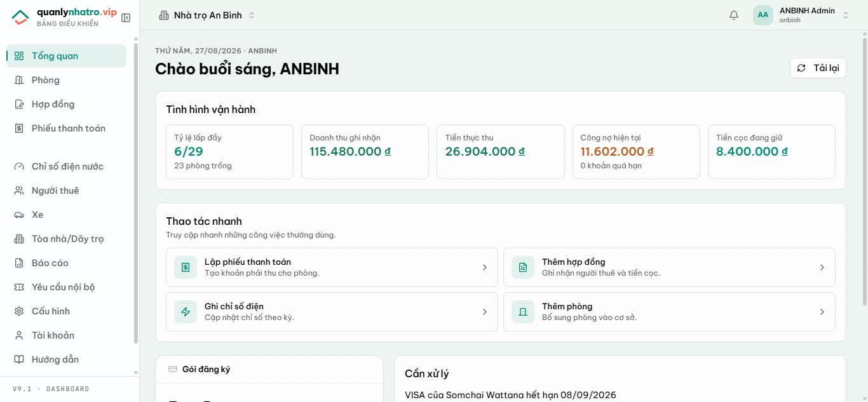Open the Hợp đồng menu item
Viewport: 868px width, 402px height.
(x=66, y=104)
